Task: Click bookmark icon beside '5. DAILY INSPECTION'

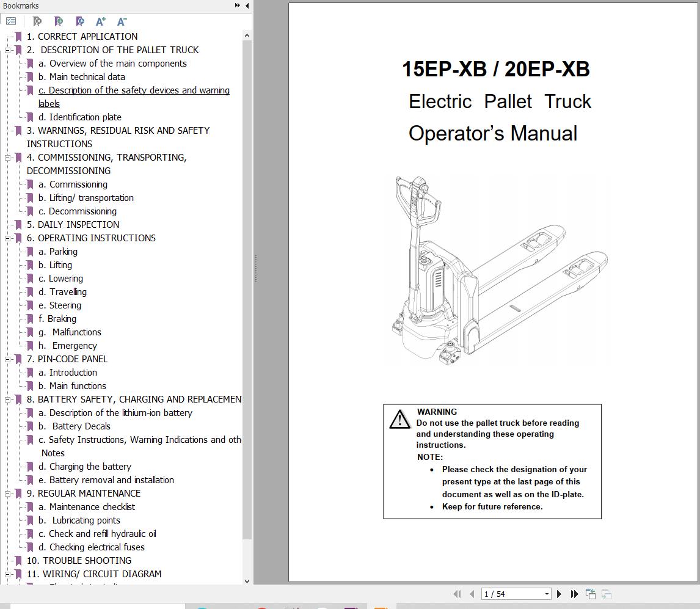Action: coord(18,225)
